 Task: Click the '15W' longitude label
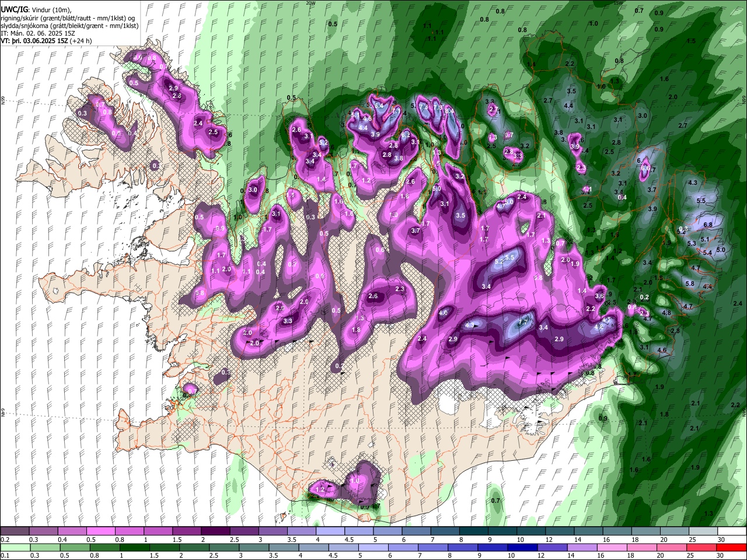[619, 3]
